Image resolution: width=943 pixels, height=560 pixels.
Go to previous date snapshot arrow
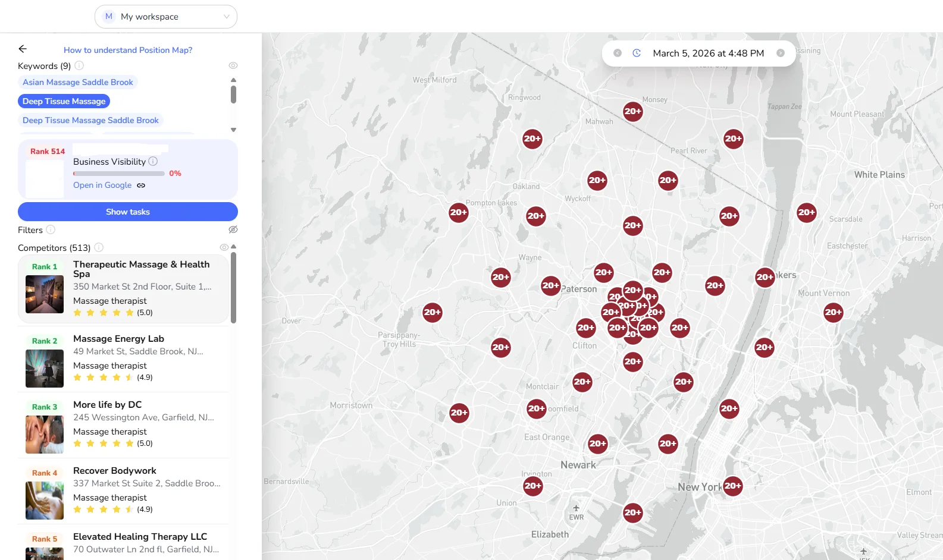tap(618, 53)
